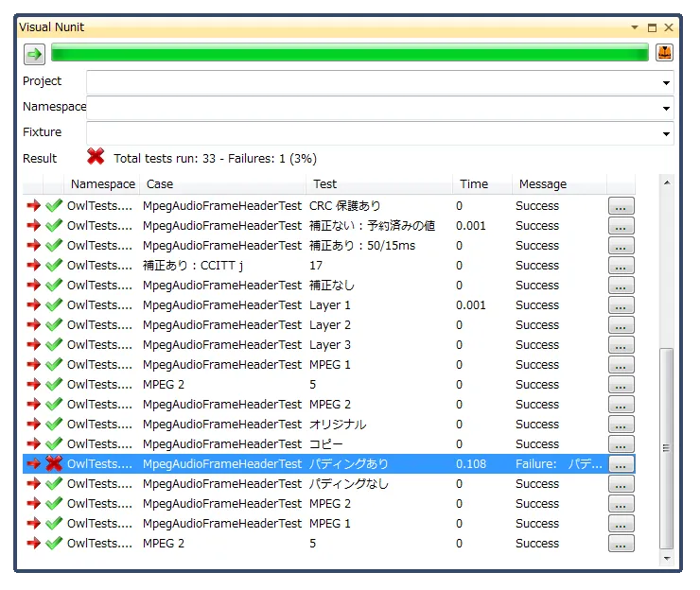Click run arrow for 補正なし row
The image size is (700, 590).
point(33,286)
